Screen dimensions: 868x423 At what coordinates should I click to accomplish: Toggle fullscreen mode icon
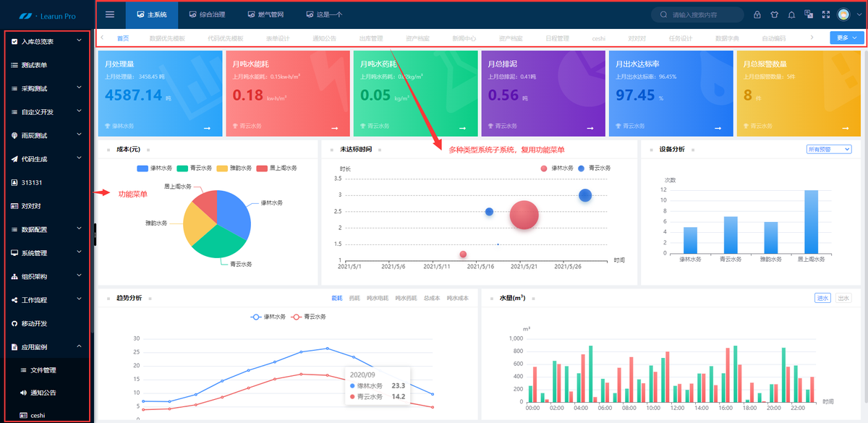[x=825, y=14]
